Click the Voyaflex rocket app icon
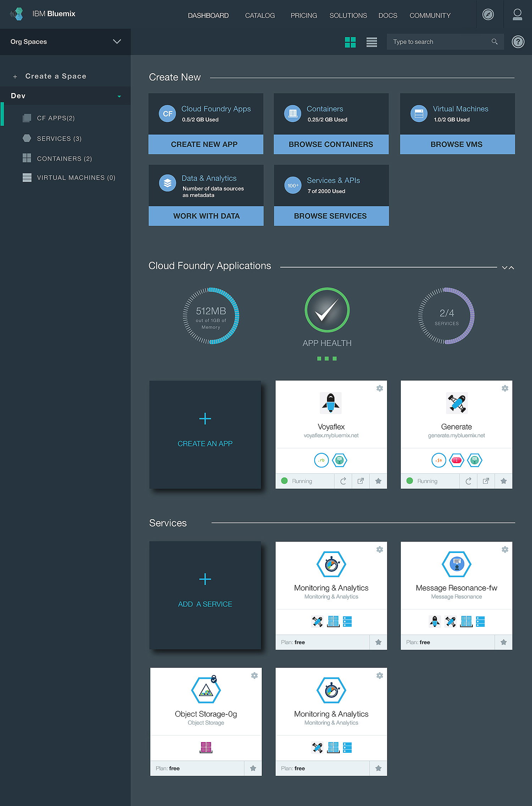This screenshot has height=806, width=532. [x=331, y=403]
